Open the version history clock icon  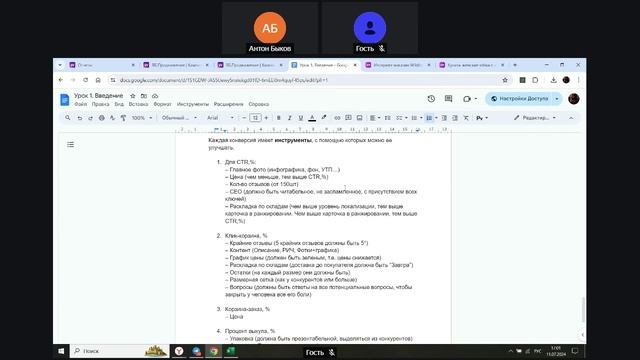coord(431,99)
